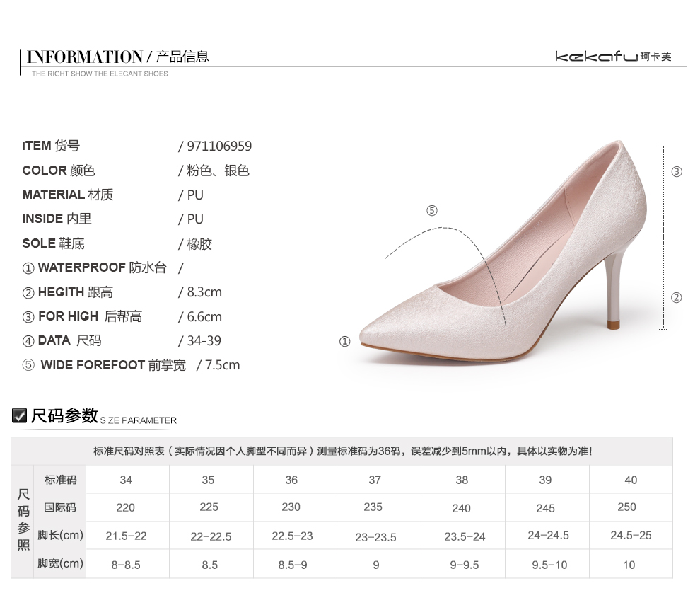Screen dimensions: 700x593
Task: Click the 粉色、银色 color value
Action: pos(218,171)
